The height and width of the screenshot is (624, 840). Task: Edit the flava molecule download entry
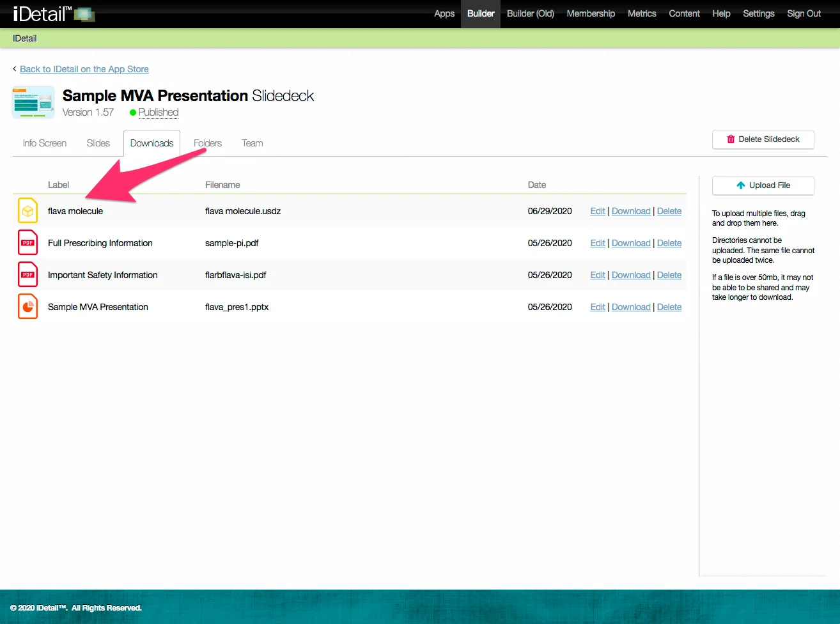point(598,211)
